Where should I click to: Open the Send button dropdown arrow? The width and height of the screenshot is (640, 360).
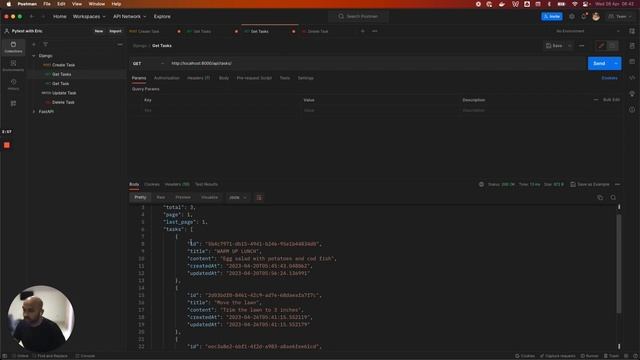[616, 63]
